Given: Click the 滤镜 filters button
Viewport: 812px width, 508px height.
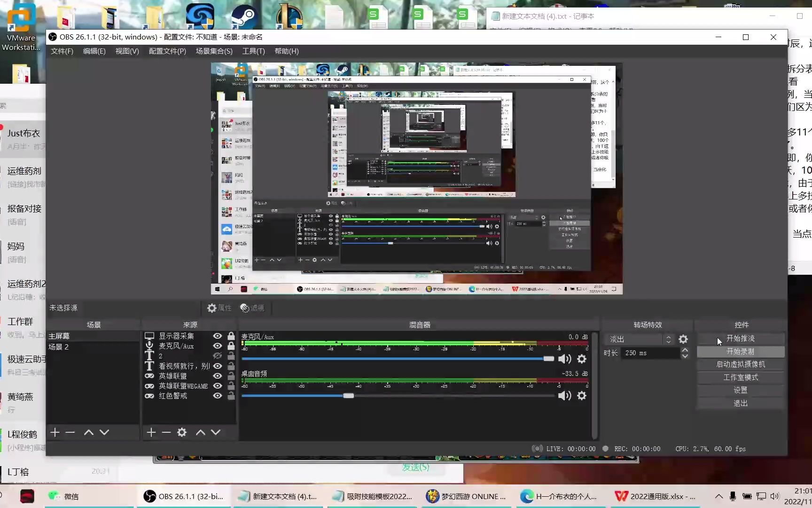Looking at the screenshot, I should click(x=252, y=308).
